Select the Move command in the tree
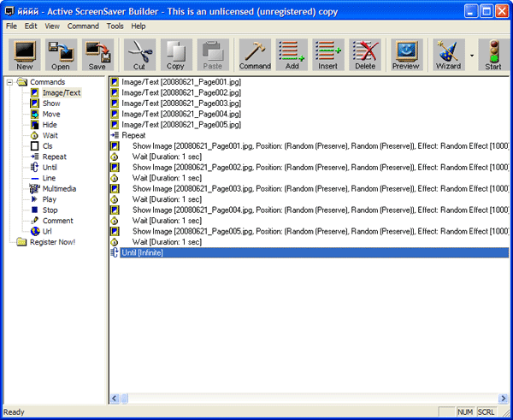The image size is (513, 420). 51,115
